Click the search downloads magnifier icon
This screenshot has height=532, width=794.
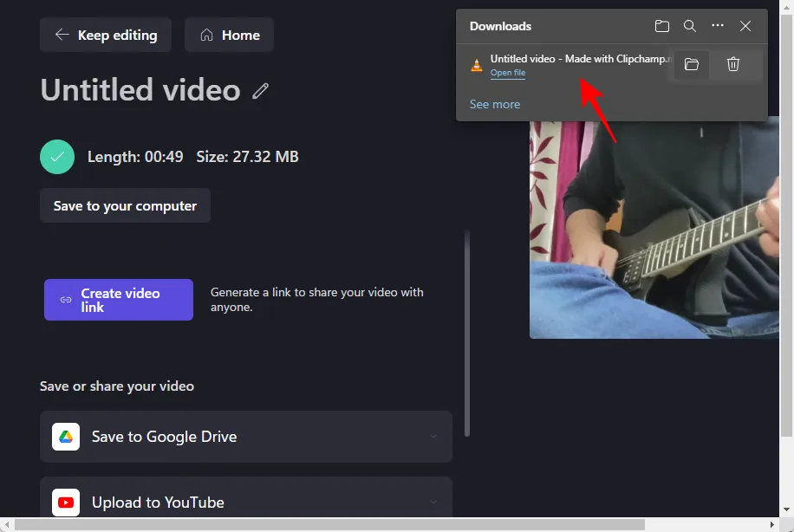click(690, 26)
